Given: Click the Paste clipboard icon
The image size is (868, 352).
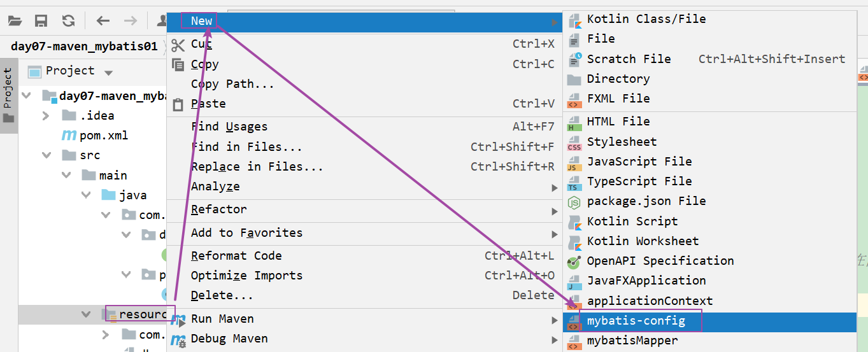Looking at the screenshot, I should point(178,104).
